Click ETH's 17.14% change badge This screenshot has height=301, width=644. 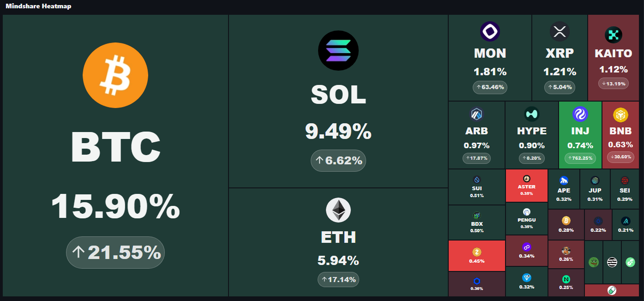(338, 279)
